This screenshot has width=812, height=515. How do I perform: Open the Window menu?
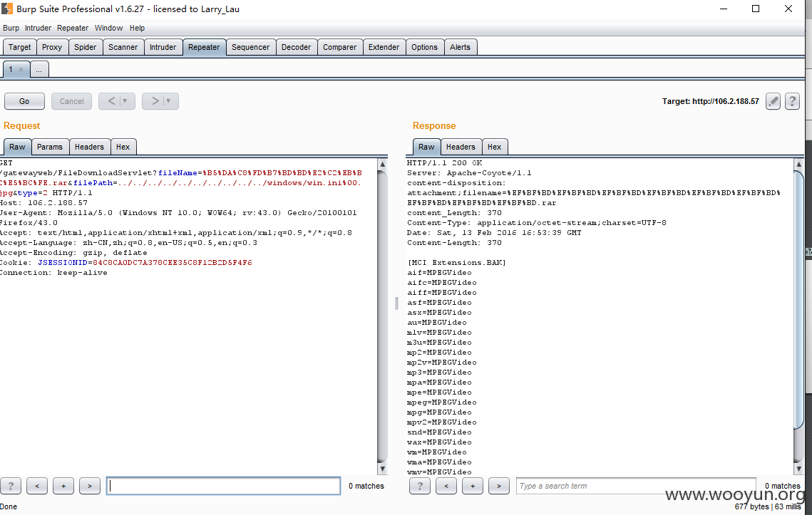(x=109, y=28)
